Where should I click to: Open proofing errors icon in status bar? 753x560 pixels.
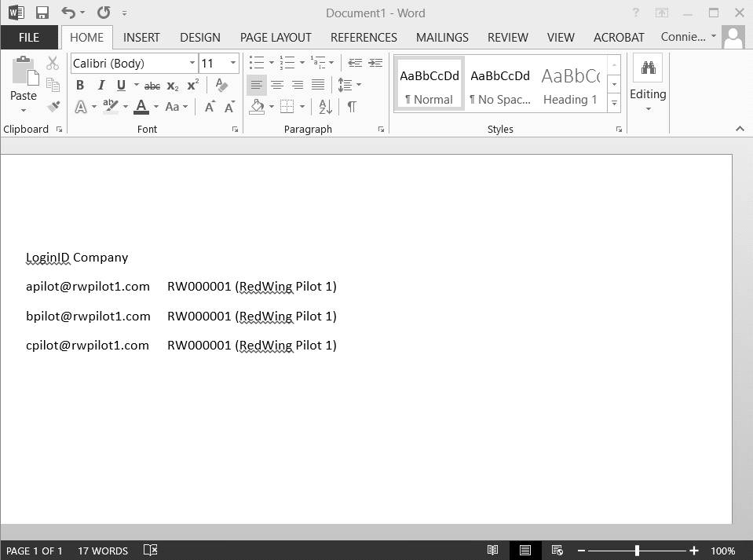(x=150, y=550)
